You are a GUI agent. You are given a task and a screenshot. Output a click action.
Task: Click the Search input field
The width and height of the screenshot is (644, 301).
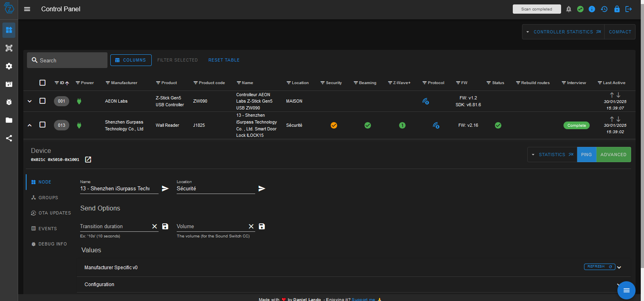click(x=70, y=60)
